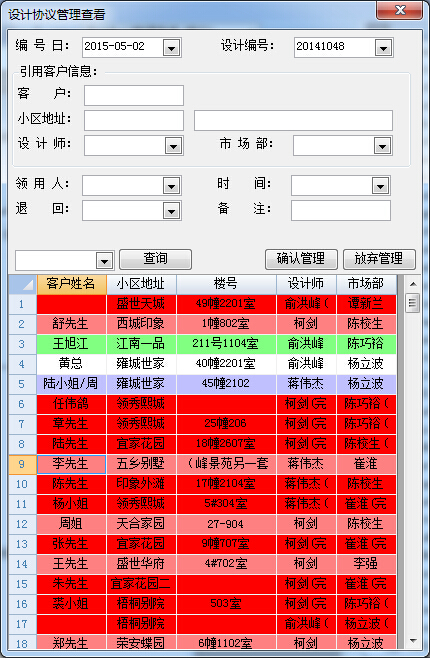This screenshot has width=430, height=658.
Task: Open the 退回 dropdown arrow
Action: click(x=171, y=210)
